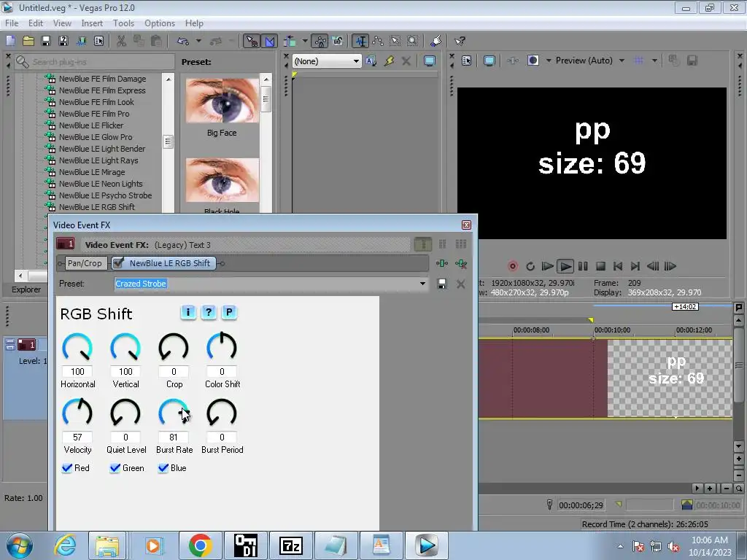Adjust the Color Shift knob
This screenshot has height=560, width=747.
pos(222,347)
